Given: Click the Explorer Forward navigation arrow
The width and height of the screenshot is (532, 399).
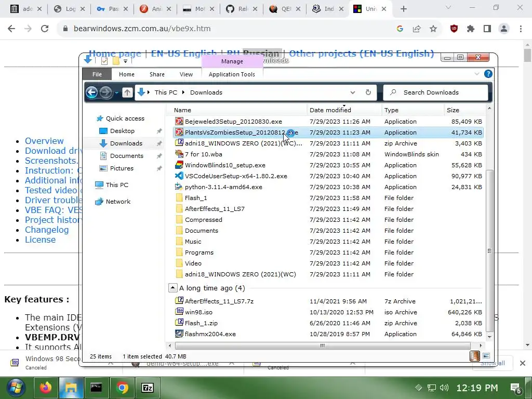Looking at the screenshot, I should click(106, 92).
